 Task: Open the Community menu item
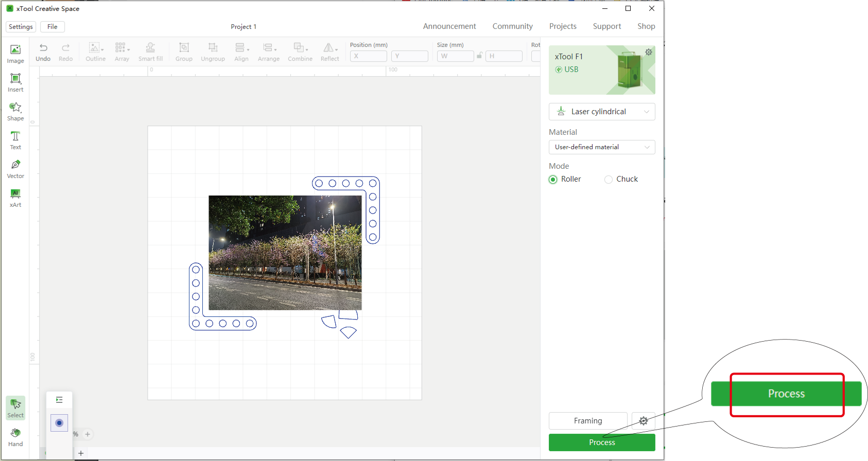tap(512, 26)
